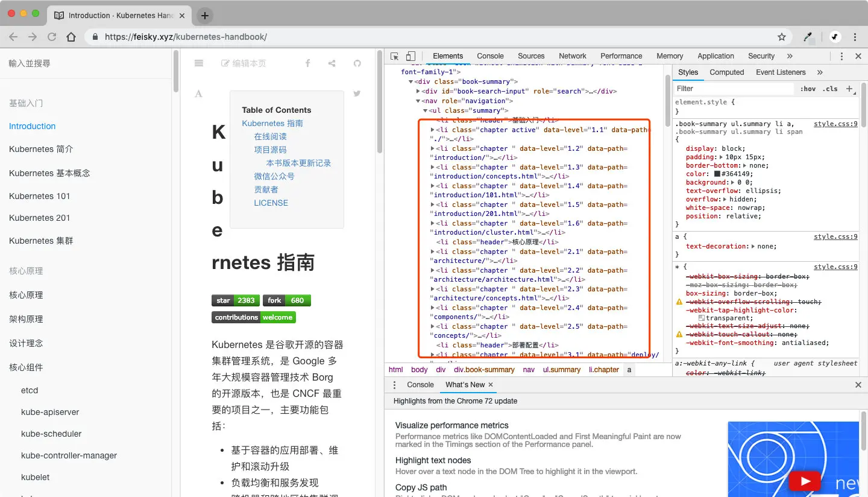
Task: Click the DevTools inspect element picker icon
Action: point(395,56)
